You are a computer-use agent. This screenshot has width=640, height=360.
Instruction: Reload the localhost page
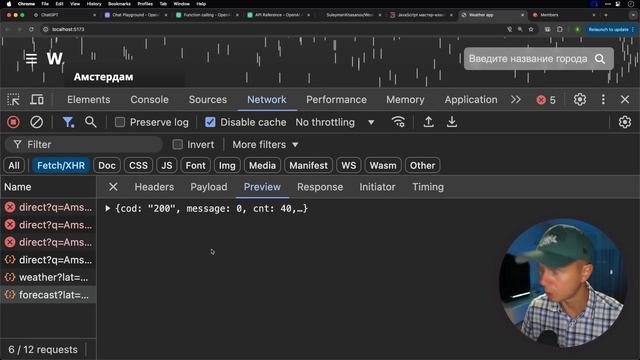31,29
